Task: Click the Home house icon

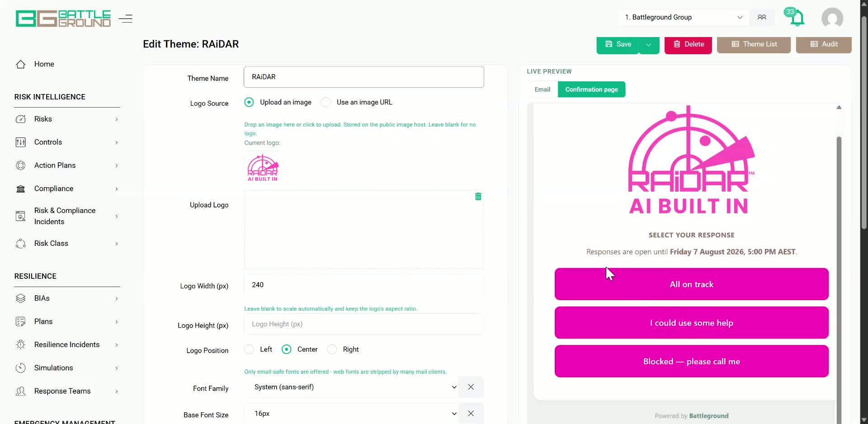Action: pos(21,64)
